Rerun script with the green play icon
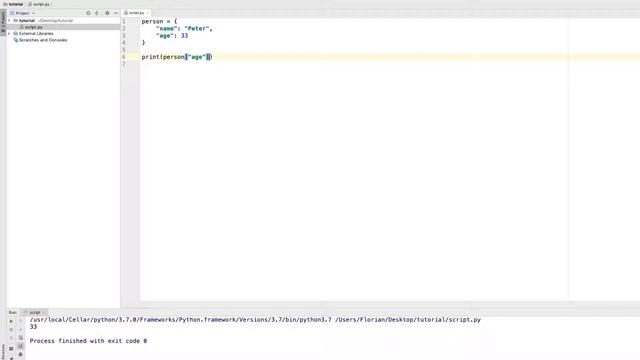Screen dimensions: 640x360 11,321
